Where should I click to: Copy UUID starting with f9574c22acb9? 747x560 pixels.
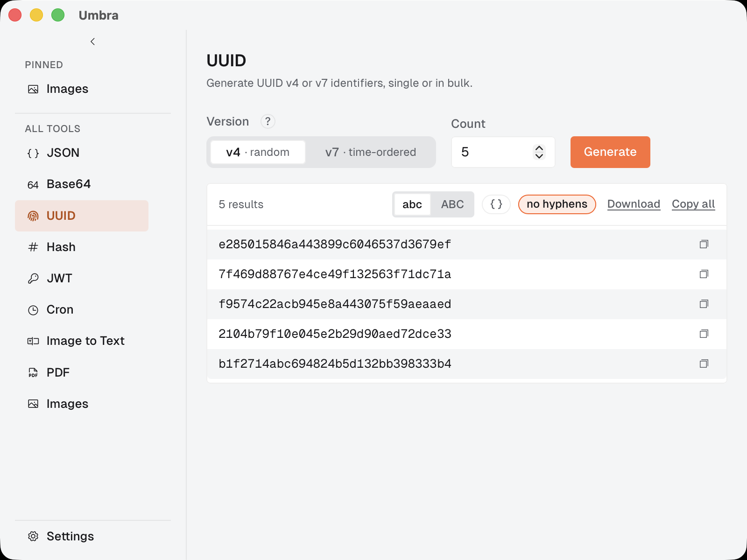(x=704, y=304)
